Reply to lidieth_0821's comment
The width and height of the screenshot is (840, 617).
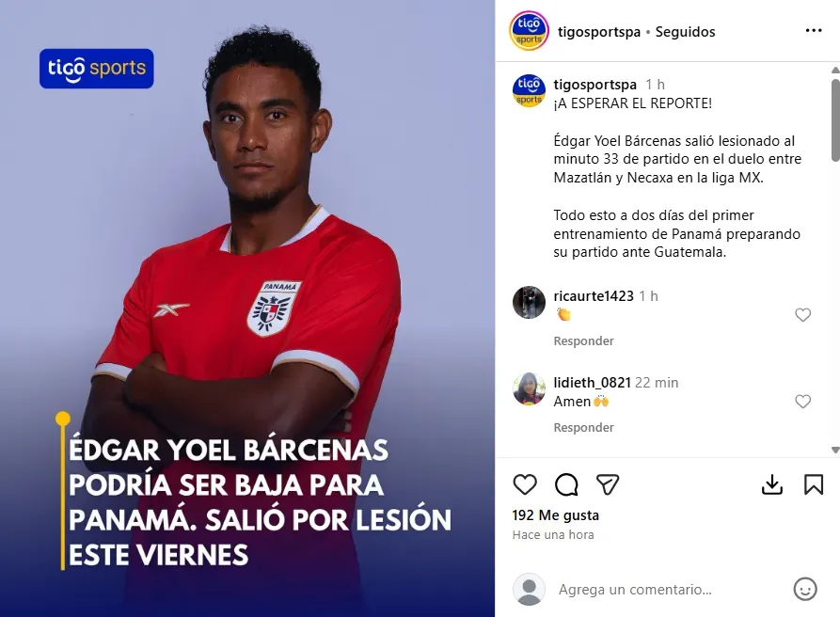pyautogui.click(x=583, y=427)
